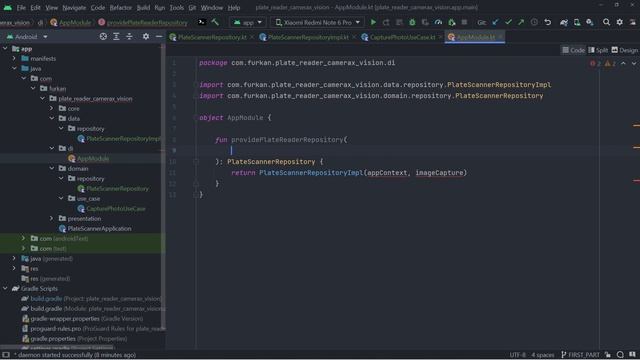
Task: Switch to CapturePhotoUseCase.kt tab
Action: tap(402, 37)
